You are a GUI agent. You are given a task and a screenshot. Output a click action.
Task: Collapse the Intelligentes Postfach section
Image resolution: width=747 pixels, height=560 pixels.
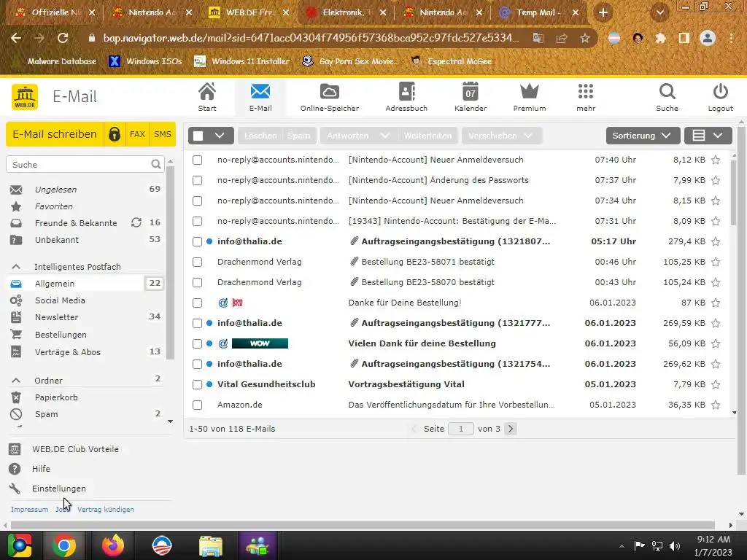(x=16, y=267)
